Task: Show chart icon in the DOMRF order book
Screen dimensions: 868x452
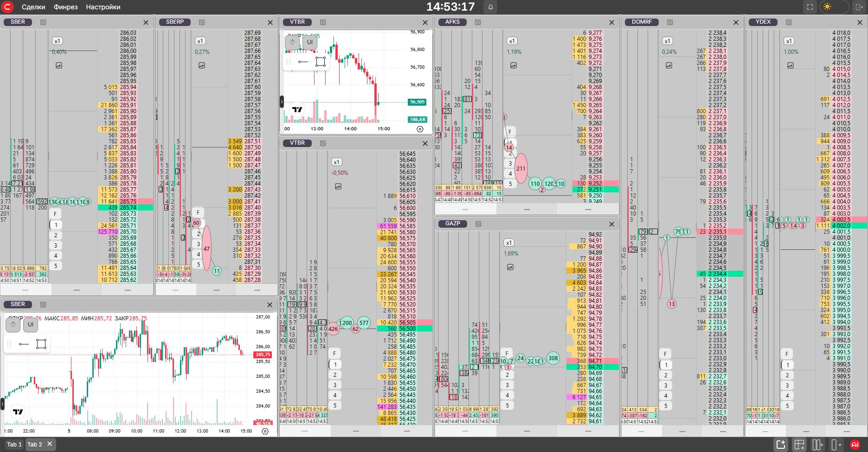Action: click(x=669, y=66)
